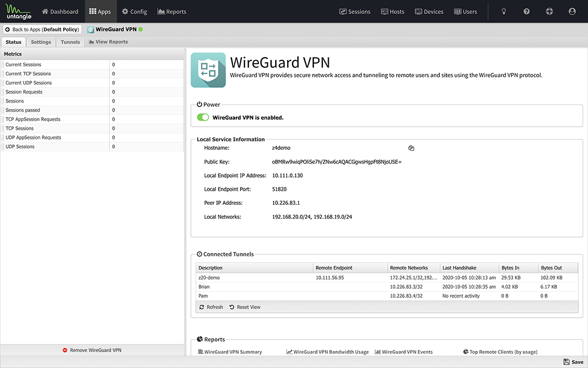
Task: Select UDP Sessions metric row
Action: pyautogui.click(x=92, y=147)
